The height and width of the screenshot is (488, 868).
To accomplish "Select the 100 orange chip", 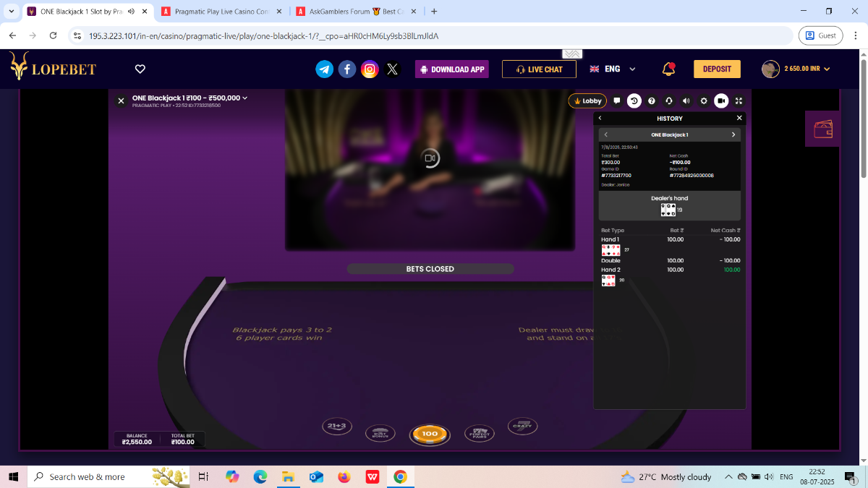I will coord(430,434).
